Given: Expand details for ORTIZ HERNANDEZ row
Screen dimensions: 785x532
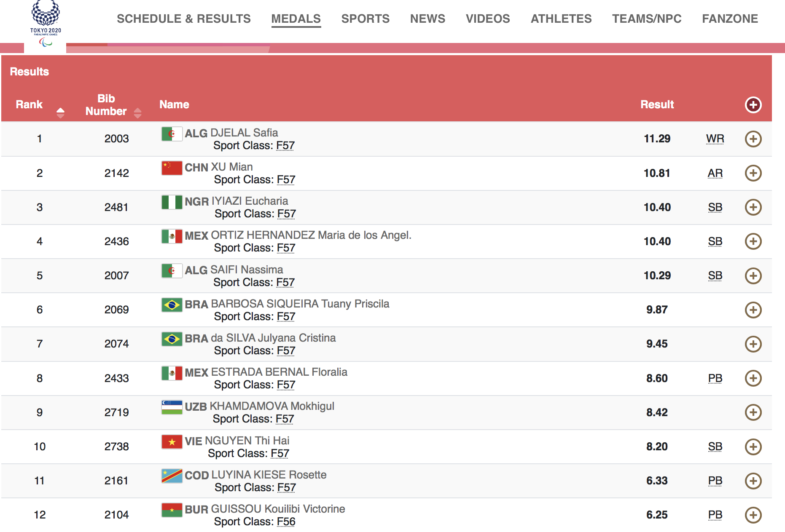Looking at the screenshot, I should [x=753, y=241].
